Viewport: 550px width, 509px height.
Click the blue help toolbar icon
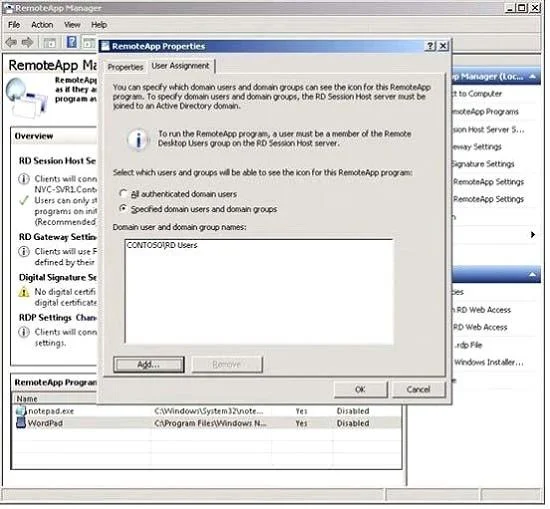[72, 42]
